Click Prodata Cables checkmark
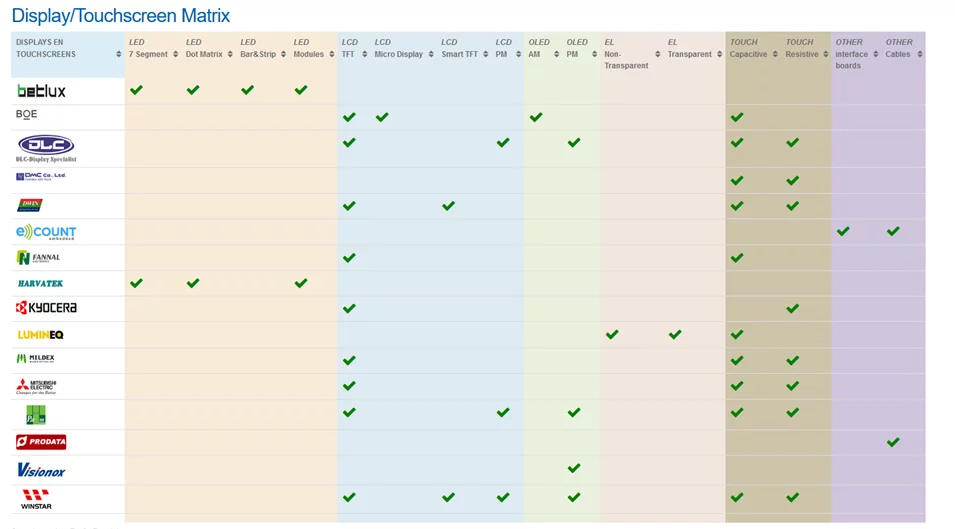 tap(893, 442)
